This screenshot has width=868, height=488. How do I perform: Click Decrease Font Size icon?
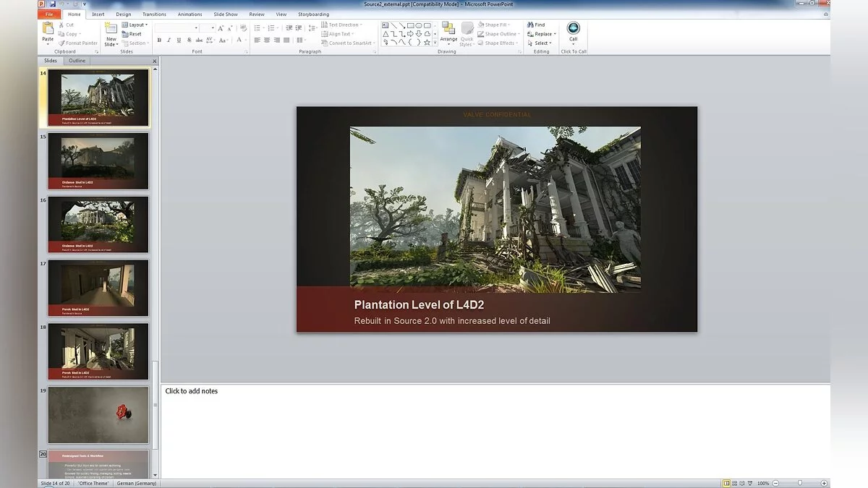pyautogui.click(x=229, y=28)
